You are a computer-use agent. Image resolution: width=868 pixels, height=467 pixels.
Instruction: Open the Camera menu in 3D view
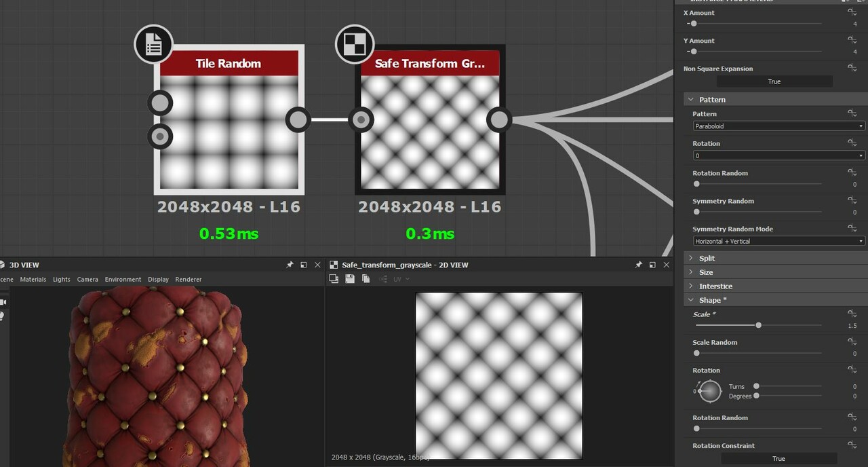(87, 280)
